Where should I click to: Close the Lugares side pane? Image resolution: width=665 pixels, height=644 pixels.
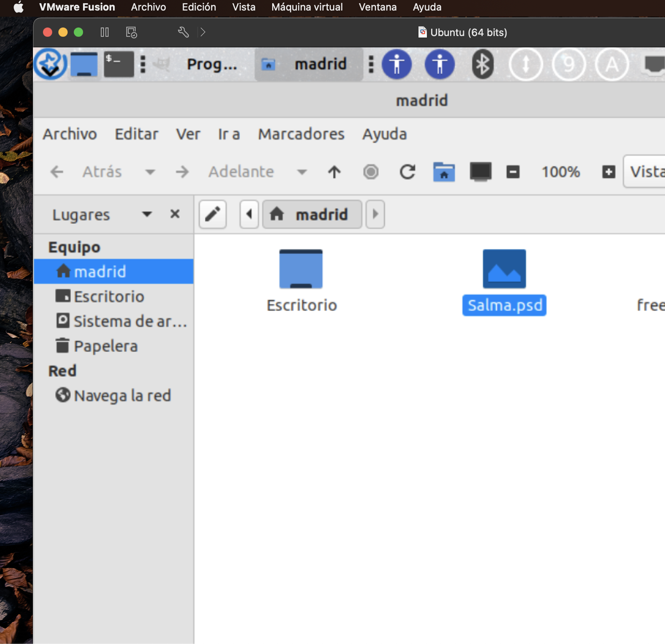coord(175,214)
